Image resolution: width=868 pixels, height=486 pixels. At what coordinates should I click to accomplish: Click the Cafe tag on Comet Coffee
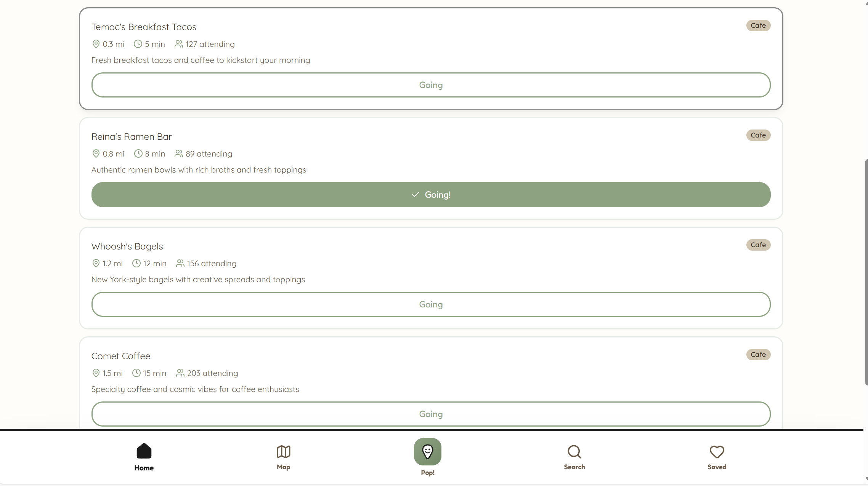coord(758,355)
